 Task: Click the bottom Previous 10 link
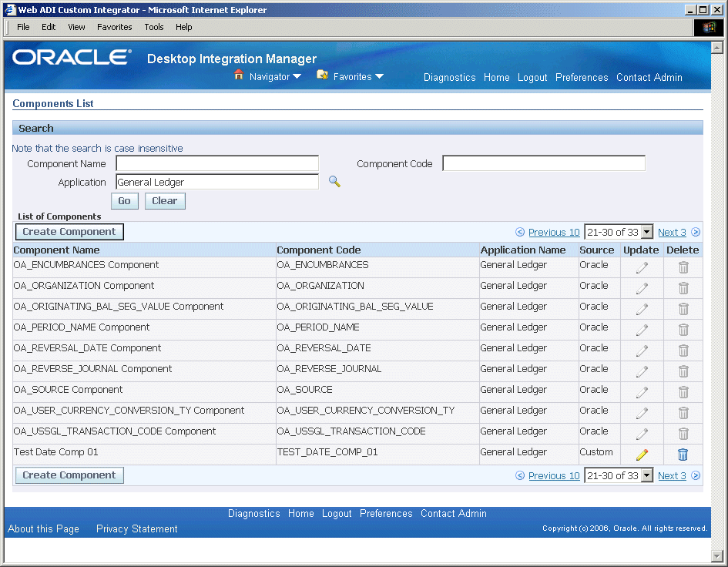[x=554, y=475]
